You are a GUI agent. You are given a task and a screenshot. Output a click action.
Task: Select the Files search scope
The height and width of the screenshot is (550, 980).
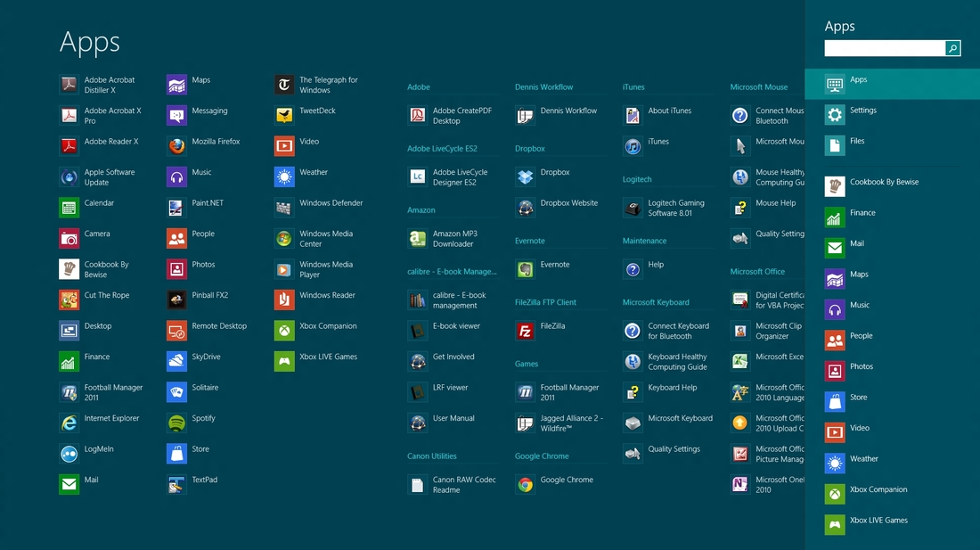tap(893, 145)
